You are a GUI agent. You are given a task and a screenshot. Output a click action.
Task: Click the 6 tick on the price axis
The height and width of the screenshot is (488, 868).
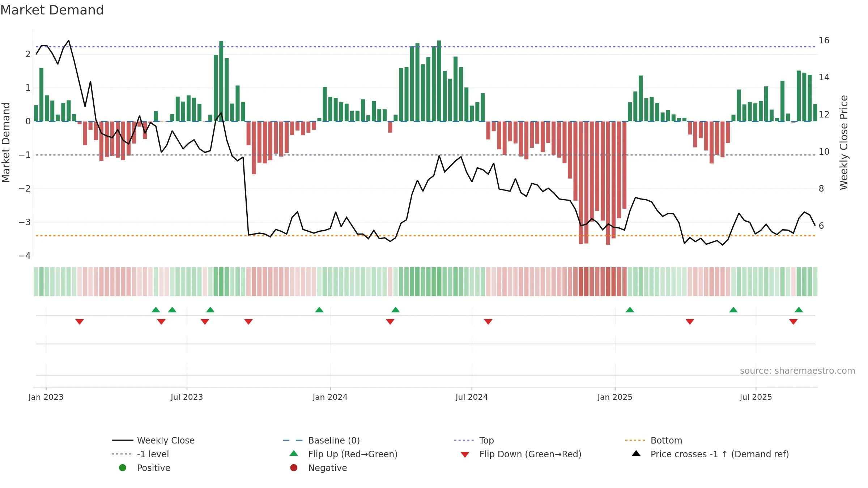point(821,226)
